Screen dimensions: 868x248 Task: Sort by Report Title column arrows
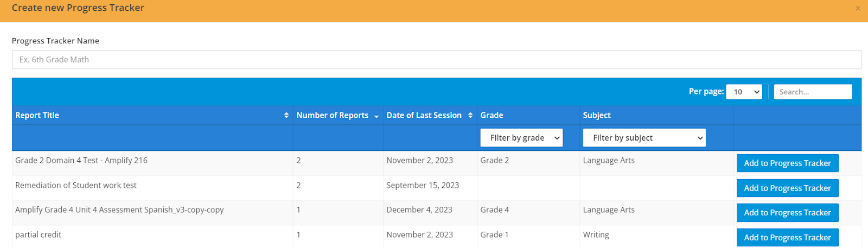coord(286,116)
